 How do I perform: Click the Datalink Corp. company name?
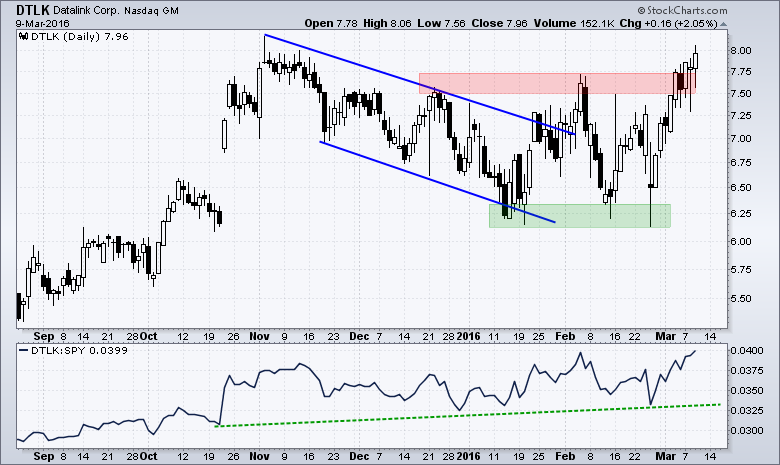(86, 10)
